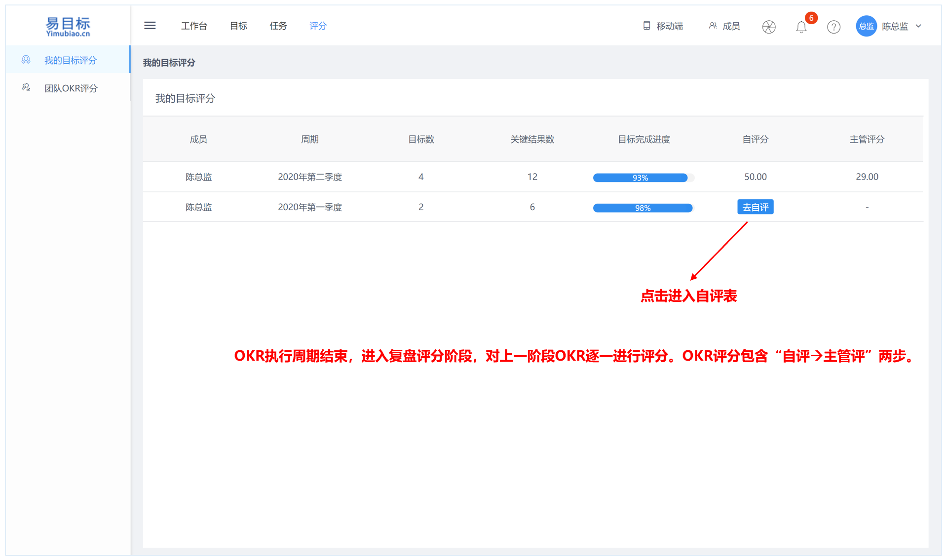Image resolution: width=947 pixels, height=560 pixels.
Task: Click the supervisor score 29.00
Action: pos(867,177)
